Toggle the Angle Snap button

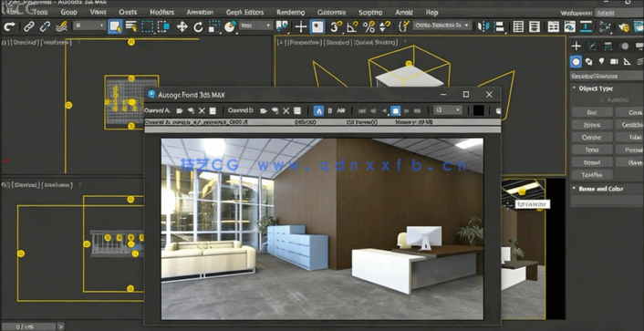coord(352,26)
